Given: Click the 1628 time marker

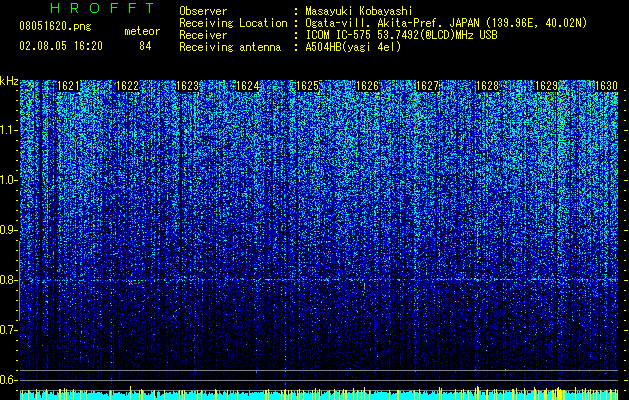Looking at the screenshot, I should (487, 86).
